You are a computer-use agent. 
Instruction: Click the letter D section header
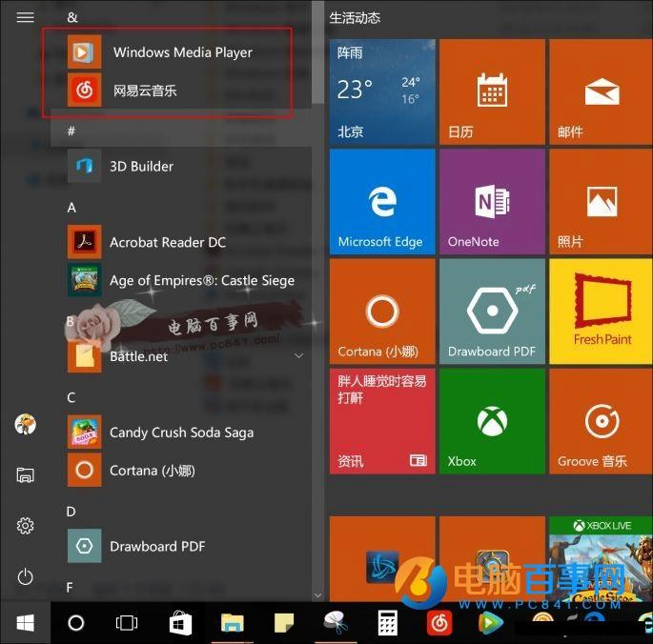(x=71, y=512)
